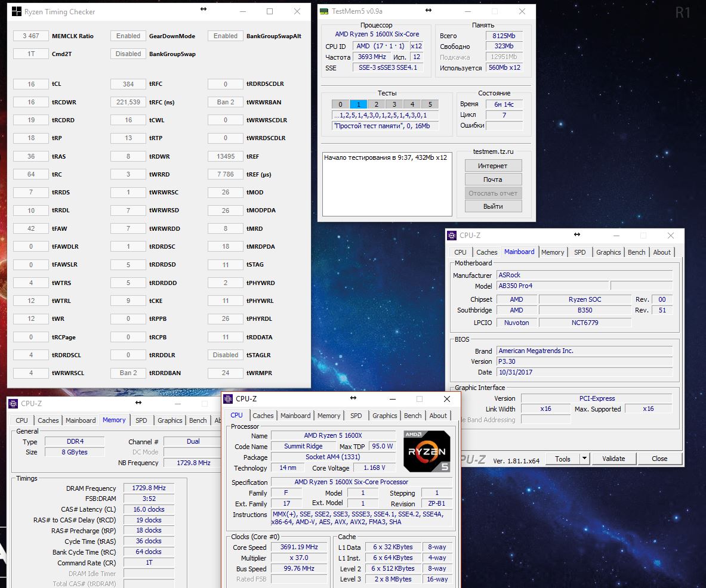
Task: Click the BankGroupSwapAlt Enabled field
Action: coord(226,36)
